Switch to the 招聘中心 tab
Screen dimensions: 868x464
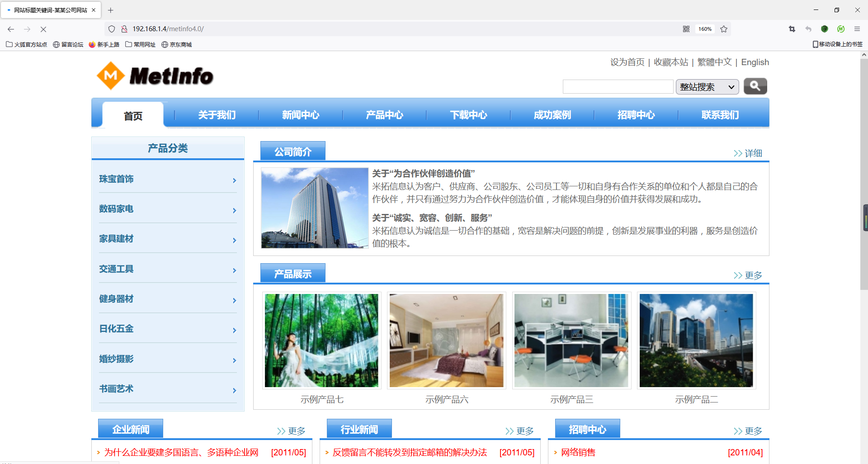pos(637,115)
